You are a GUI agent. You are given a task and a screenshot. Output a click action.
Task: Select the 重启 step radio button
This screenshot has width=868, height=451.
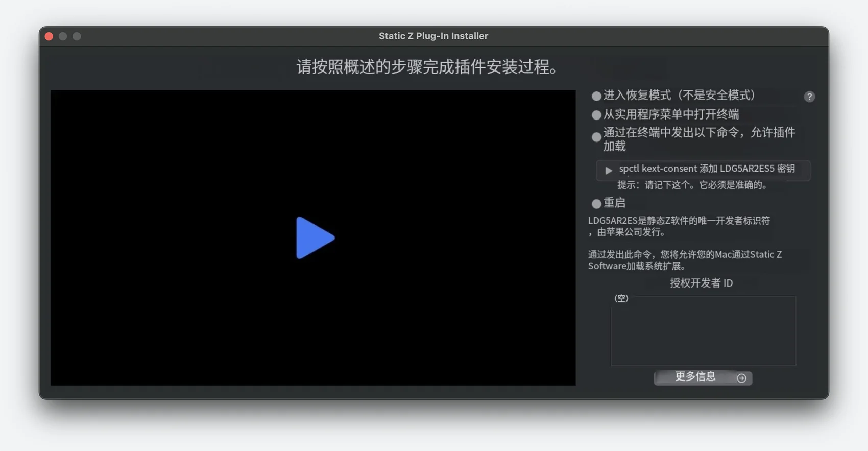coord(596,204)
